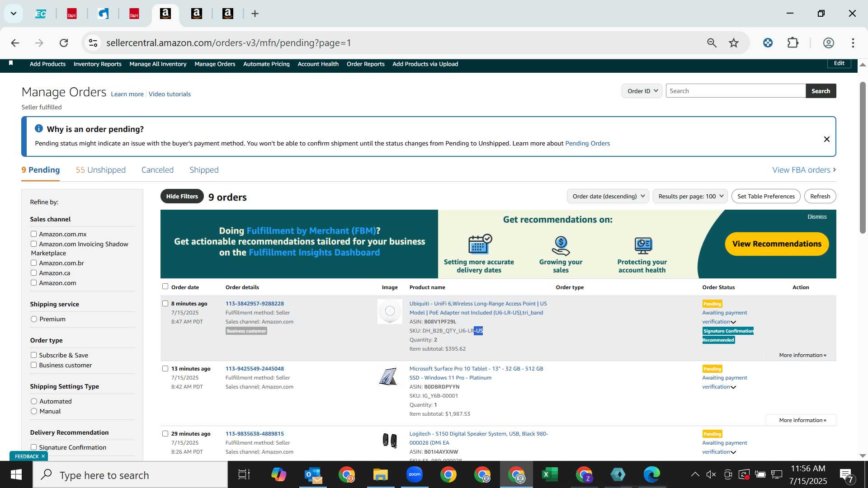The height and width of the screenshot is (488, 868).
Task: Open the Surface Pro tablet thumbnail
Action: point(389,376)
